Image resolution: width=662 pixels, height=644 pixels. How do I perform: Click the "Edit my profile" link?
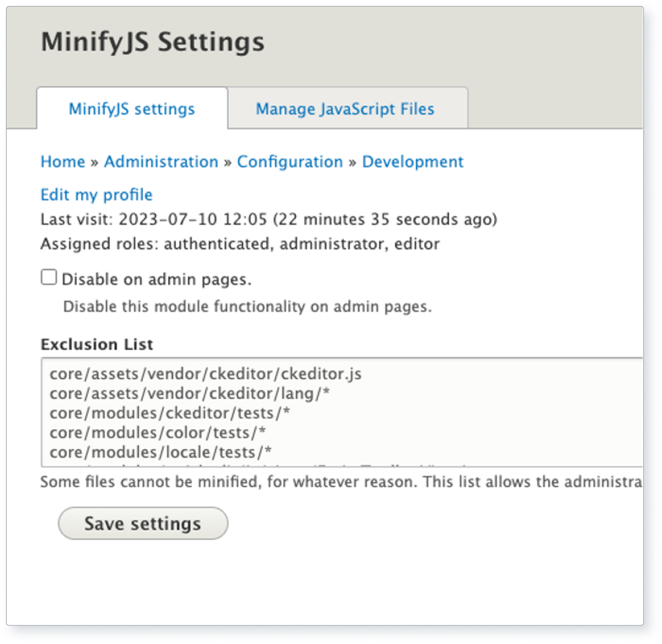coord(96,194)
